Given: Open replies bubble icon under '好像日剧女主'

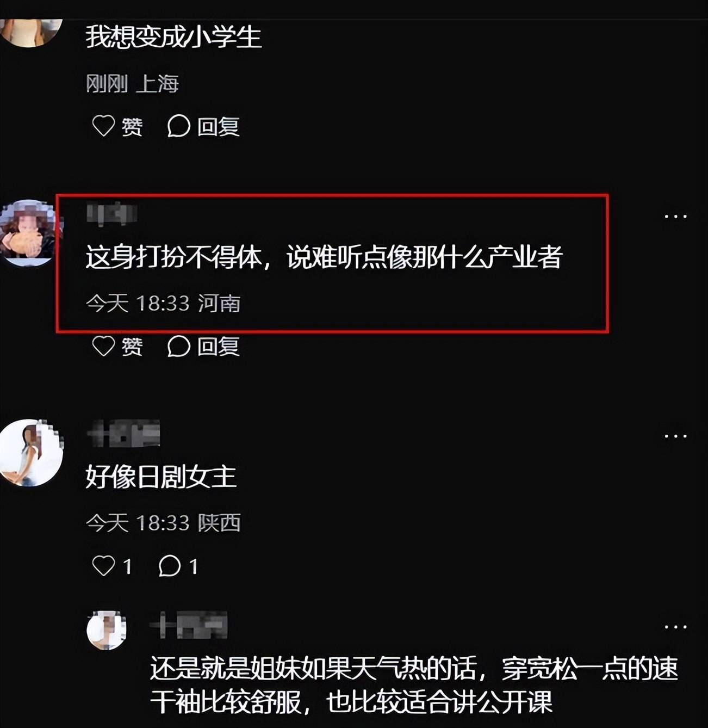Looking at the screenshot, I should tap(170, 566).
